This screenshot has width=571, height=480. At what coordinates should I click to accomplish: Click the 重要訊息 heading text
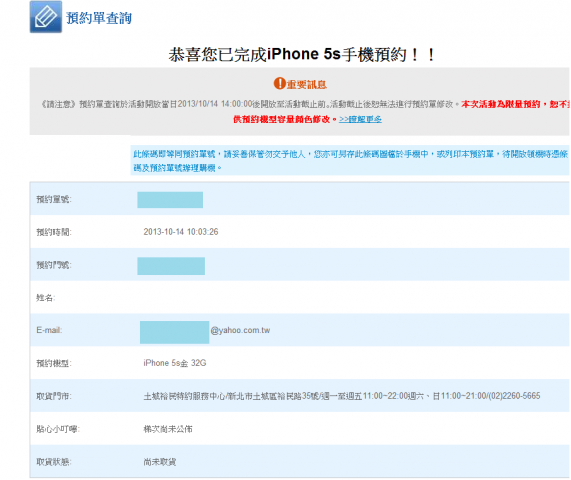[x=307, y=84]
